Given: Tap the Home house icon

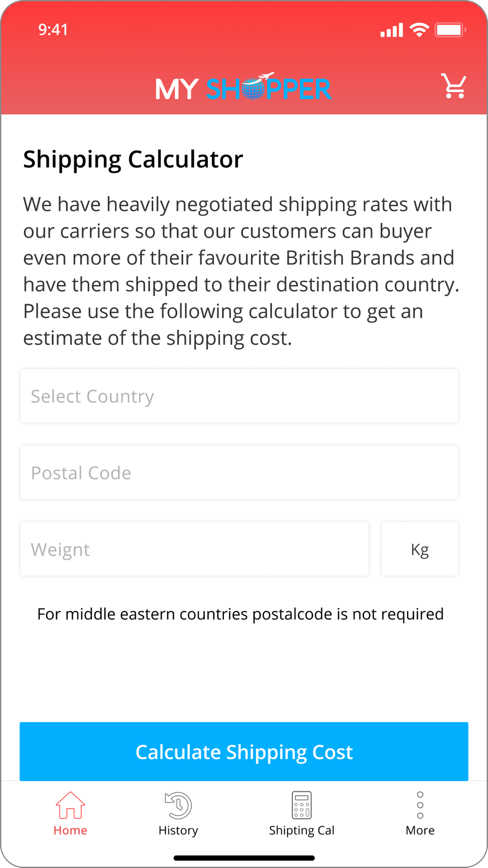Looking at the screenshot, I should click(70, 805).
